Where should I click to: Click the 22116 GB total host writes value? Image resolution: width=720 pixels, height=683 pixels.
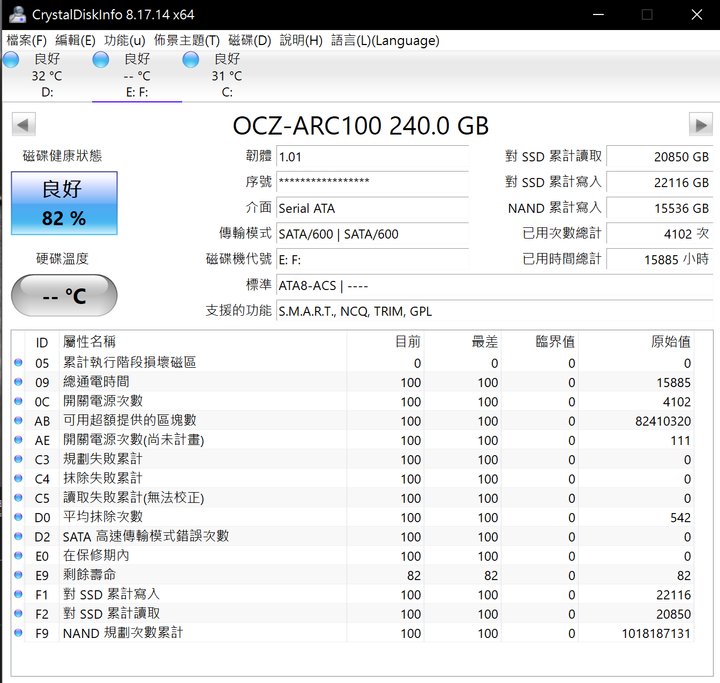tap(660, 182)
